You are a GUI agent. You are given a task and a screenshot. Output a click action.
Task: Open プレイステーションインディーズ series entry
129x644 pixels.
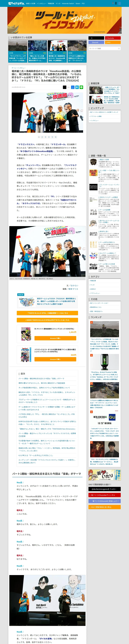coord(104,189)
